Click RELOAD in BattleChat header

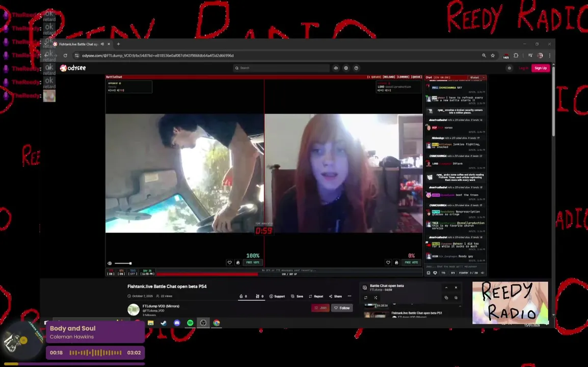click(388, 77)
